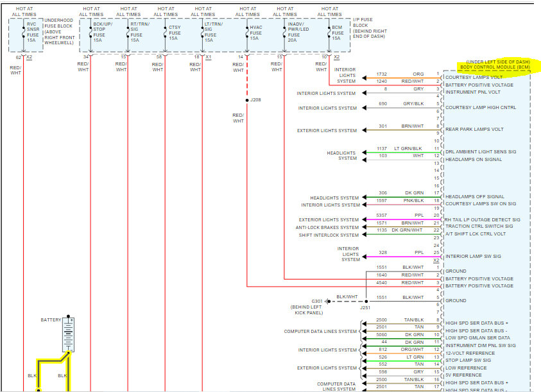Click the battery symbol in the diagram
The image size is (541, 392).
68,334
